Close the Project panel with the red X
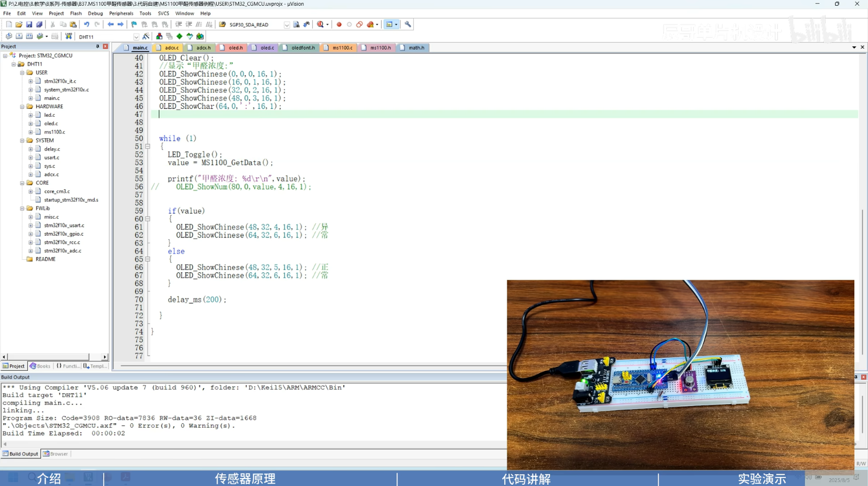868x486 pixels. (105, 46)
